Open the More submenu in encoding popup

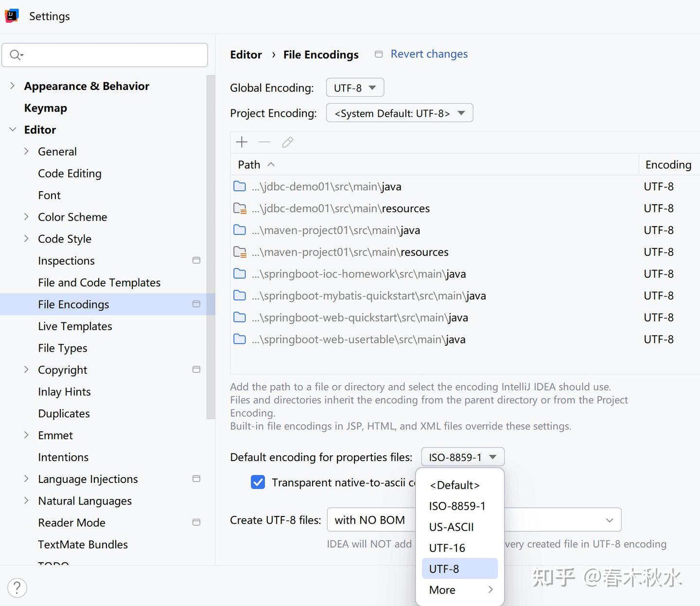[460, 589]
